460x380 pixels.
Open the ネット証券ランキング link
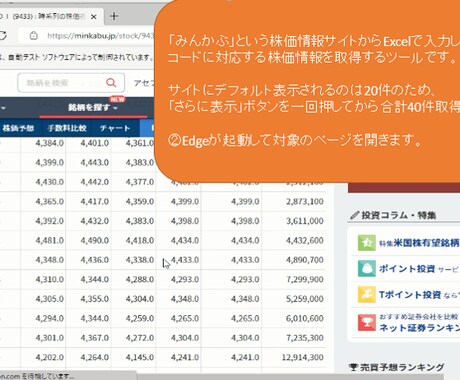click(419, 328)
